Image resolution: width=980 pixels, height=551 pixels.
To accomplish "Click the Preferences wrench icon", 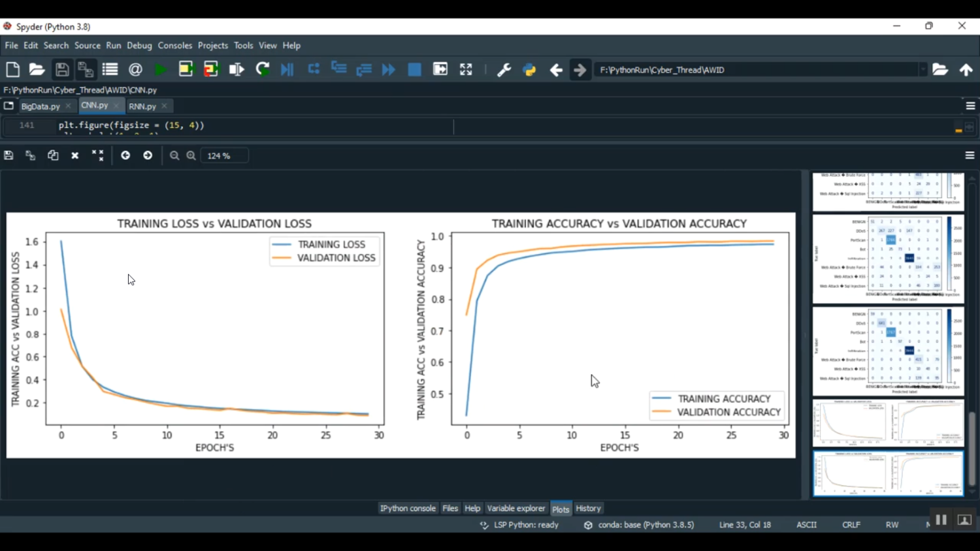I will pos(504,70).
